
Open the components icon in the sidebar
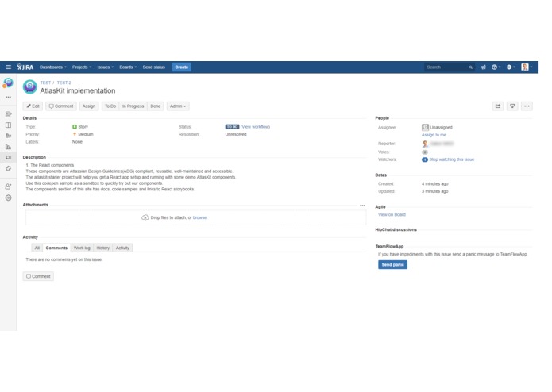[x=9, y=168]
